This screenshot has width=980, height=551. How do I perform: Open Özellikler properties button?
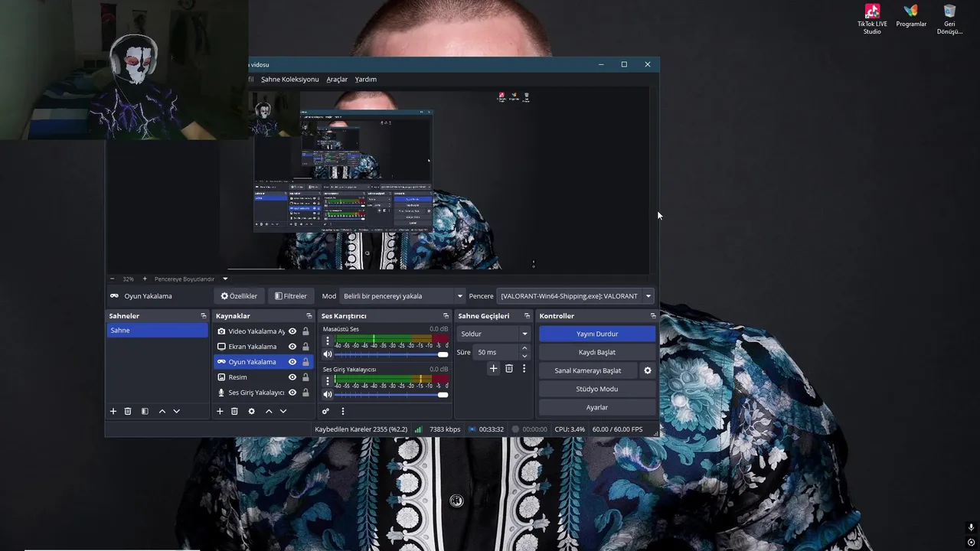239,296
